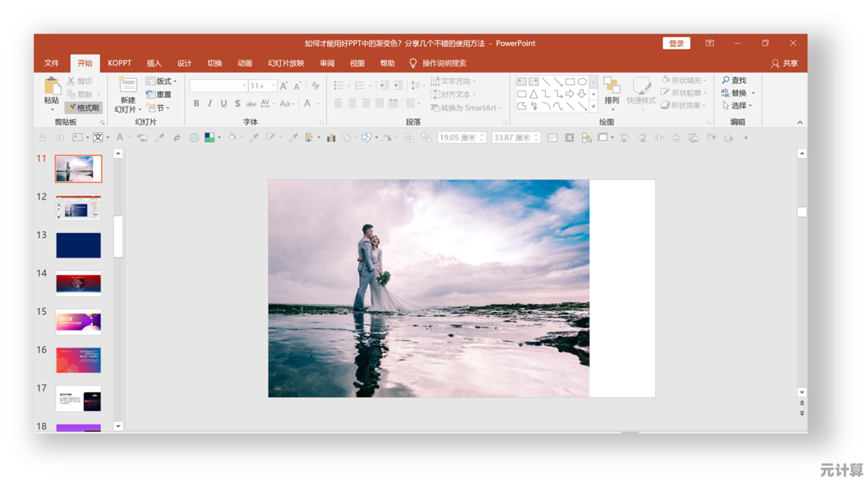The image size is (868, 483).
Task: Select the rectangle shape in shapes gallery
Action: click(570, 82)
